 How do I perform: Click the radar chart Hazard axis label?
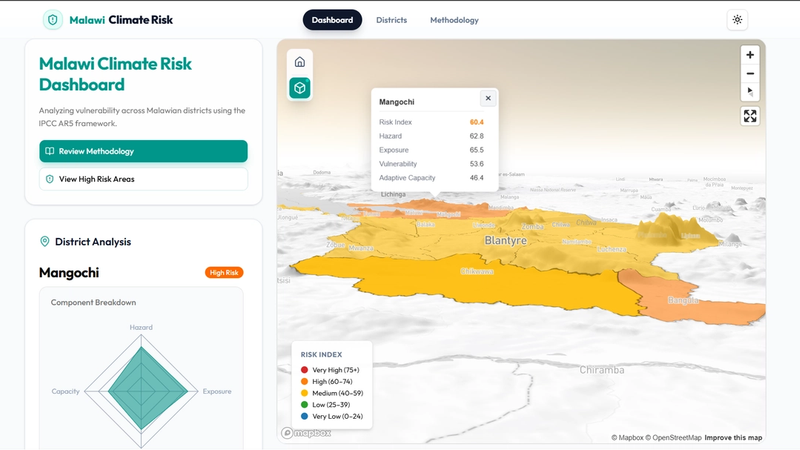pos(141,328)
